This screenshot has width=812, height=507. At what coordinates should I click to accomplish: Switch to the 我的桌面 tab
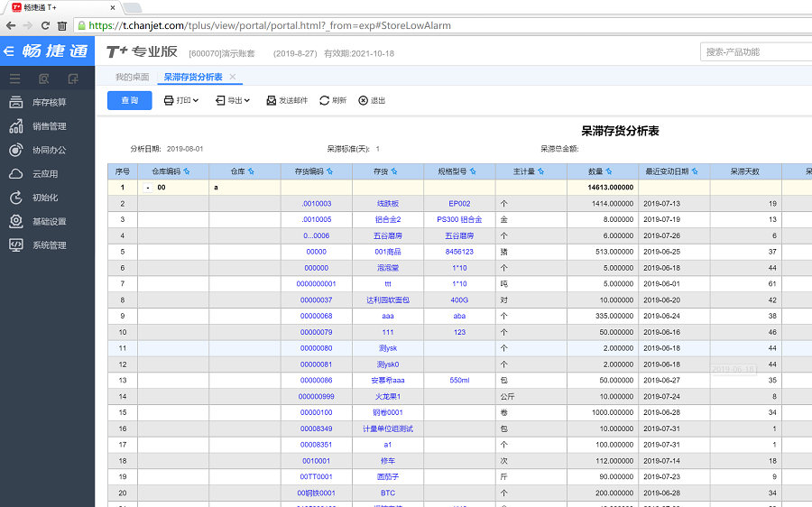tap(132, 78)
